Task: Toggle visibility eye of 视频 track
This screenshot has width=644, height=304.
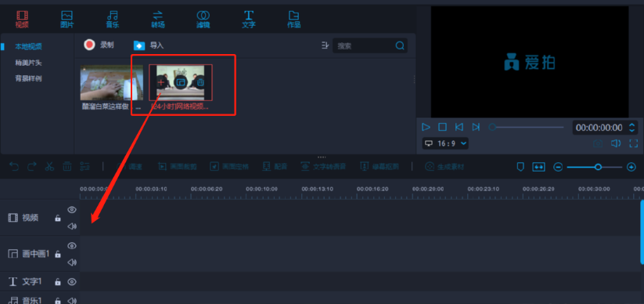Action: 72,210
